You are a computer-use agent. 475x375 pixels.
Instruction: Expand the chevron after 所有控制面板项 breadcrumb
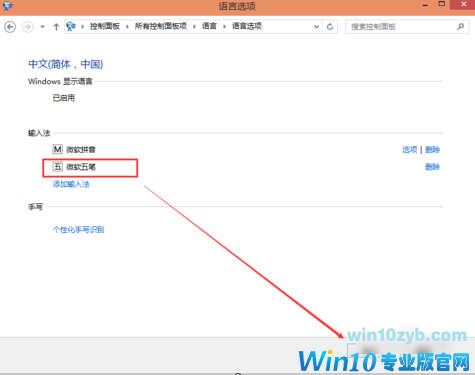click(x=194, y=27)
